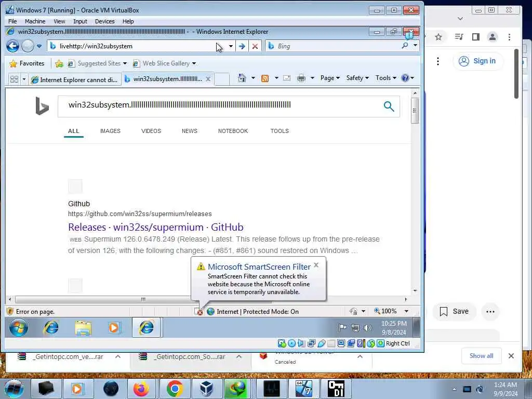The height and width of the screenshot is (399, 532).
Task: Click the guest Windows 7 Start orb
Action: point(19,328)
